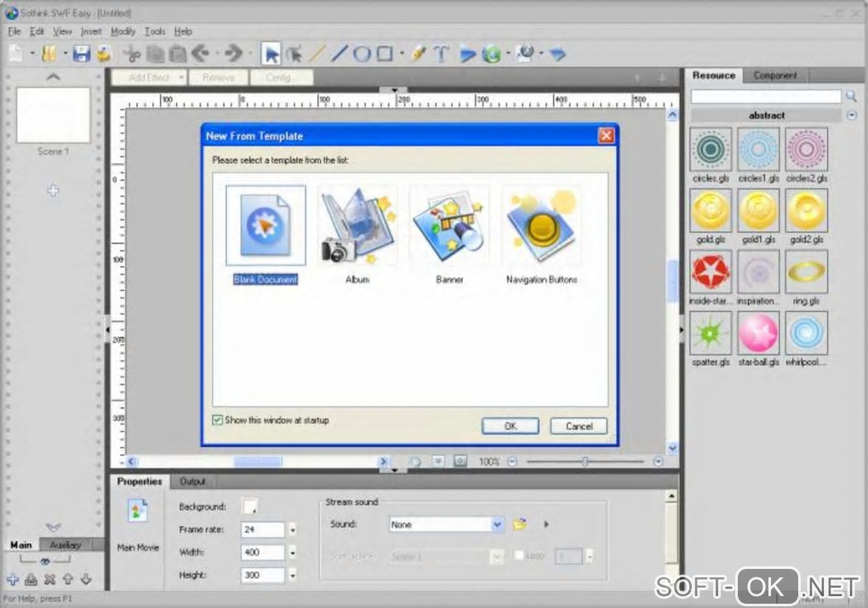Collapse scene list with up chevron
Image resolution: width=868 pixels, height=608 pixels.
click(53, 77)
